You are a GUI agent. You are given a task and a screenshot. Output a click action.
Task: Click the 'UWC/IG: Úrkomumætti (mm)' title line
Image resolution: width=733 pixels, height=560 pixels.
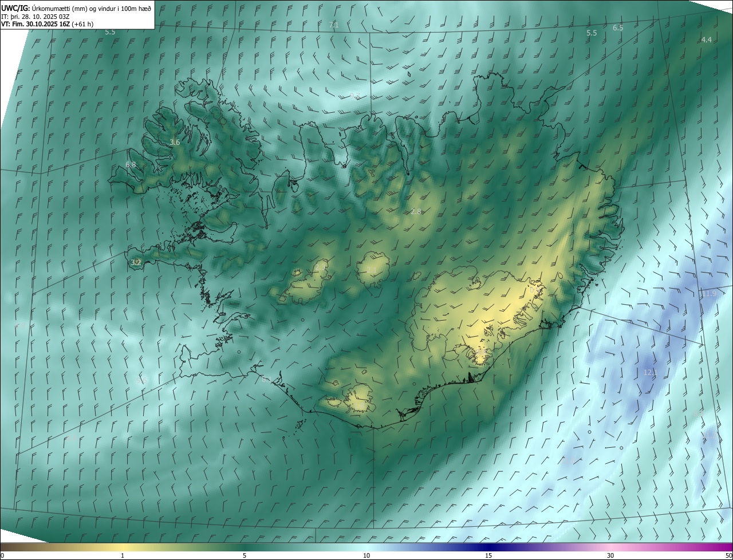click(76, 8)
